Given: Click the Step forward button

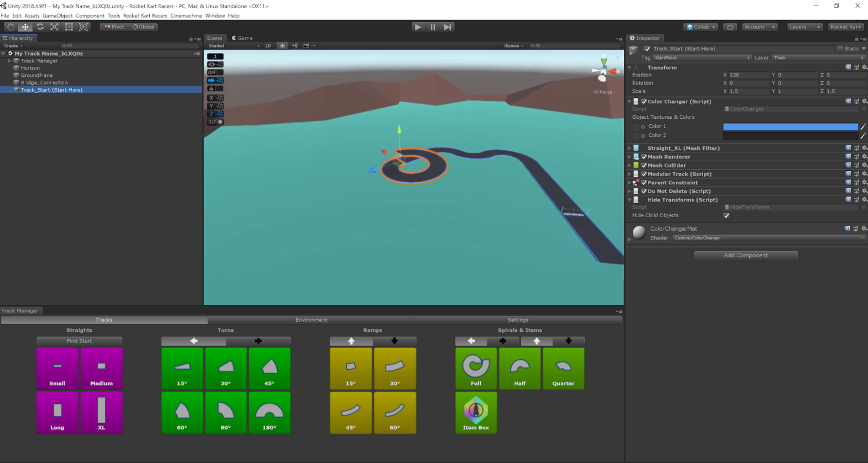Looking at the screenshot, I should 448,27.
